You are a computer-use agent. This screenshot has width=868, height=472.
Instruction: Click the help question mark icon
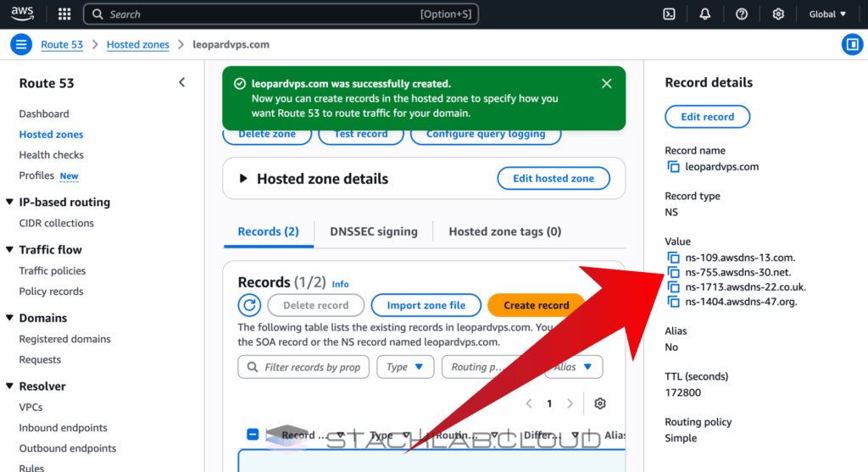pyautogui.click(x=742, y=14)
